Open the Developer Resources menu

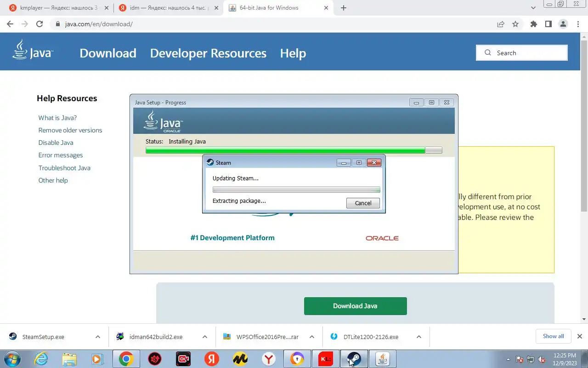(208, 53)
